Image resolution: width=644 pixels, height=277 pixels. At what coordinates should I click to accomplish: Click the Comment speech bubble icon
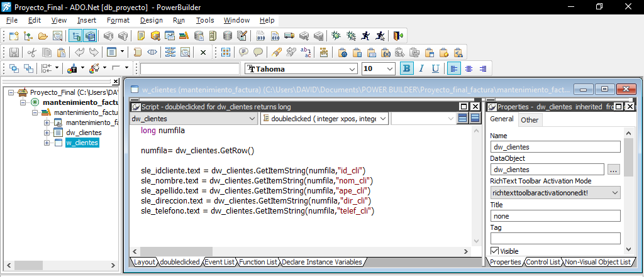pyautogui.click(x=243, y=52)
